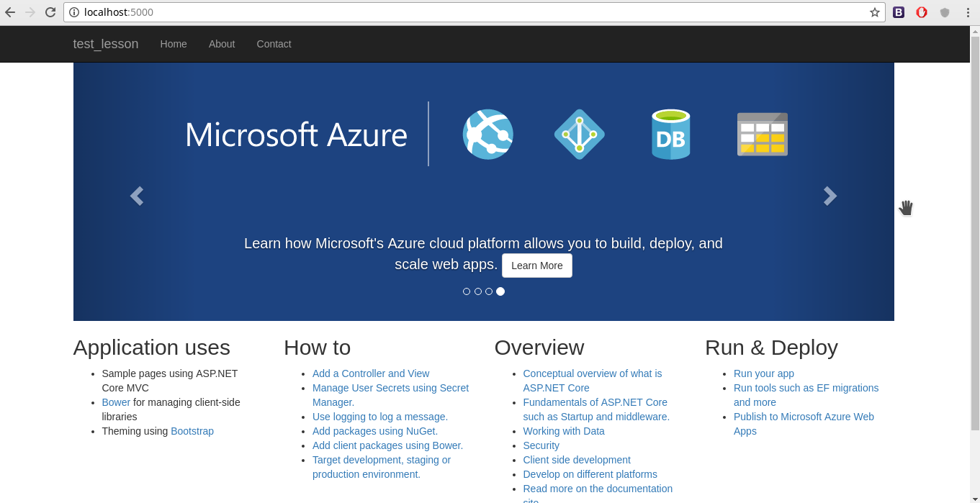Viewport: 980px width, 503px height.
Task: Open 'Client side development' link
Action: coord(577,460)
